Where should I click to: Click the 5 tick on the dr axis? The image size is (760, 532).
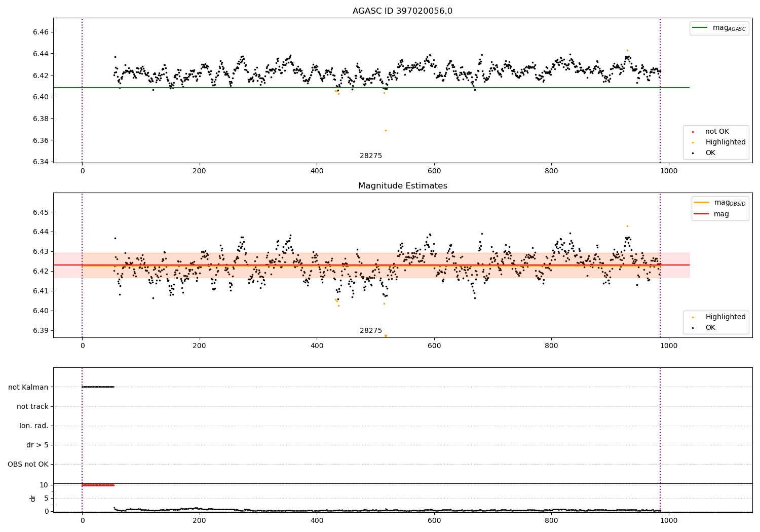click(46, 498)
